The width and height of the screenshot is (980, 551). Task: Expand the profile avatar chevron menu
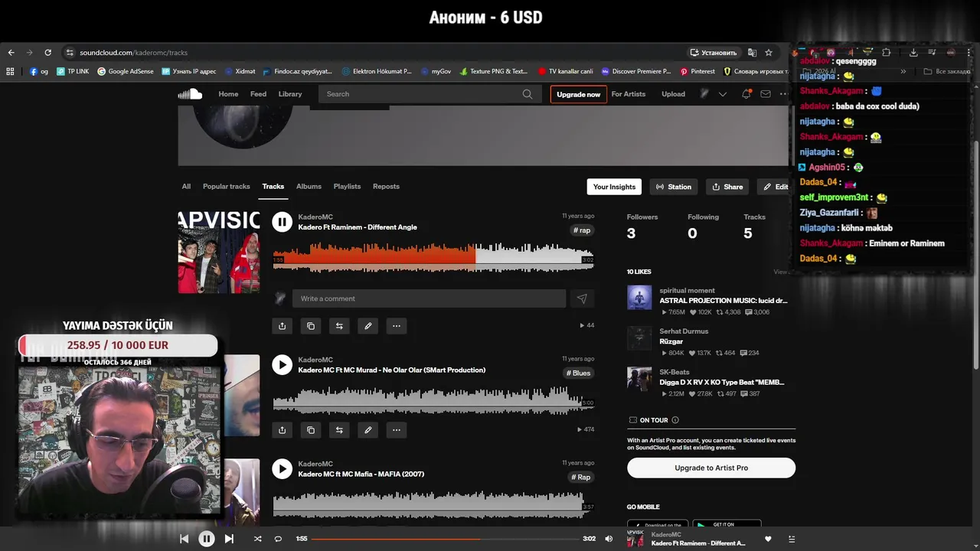point(722,94)
